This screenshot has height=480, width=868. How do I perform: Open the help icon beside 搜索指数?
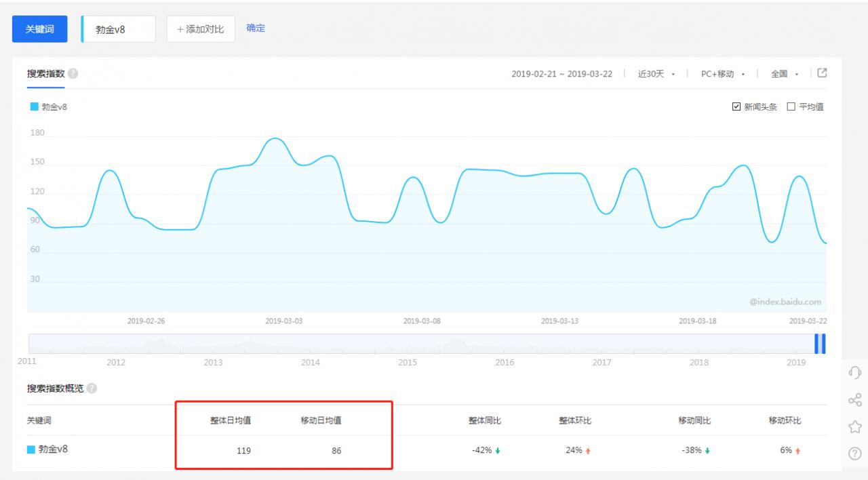[x=73, y=73]
